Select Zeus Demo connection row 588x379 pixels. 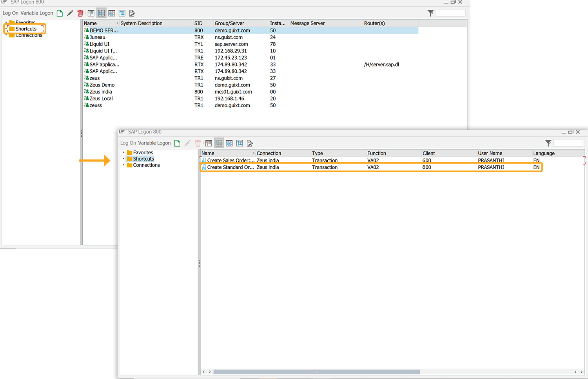click(250, 85)
